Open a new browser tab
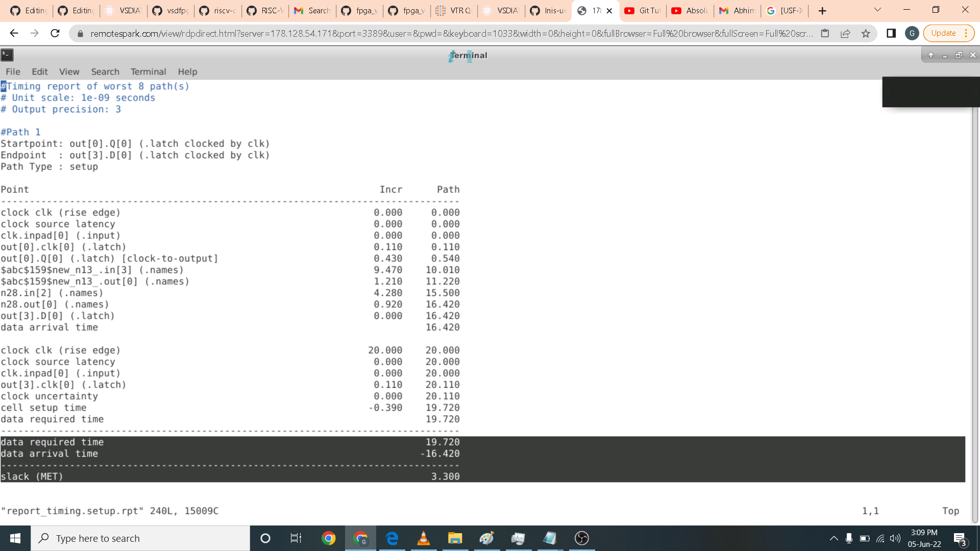980x551 pixels. (x=822, y=11)
